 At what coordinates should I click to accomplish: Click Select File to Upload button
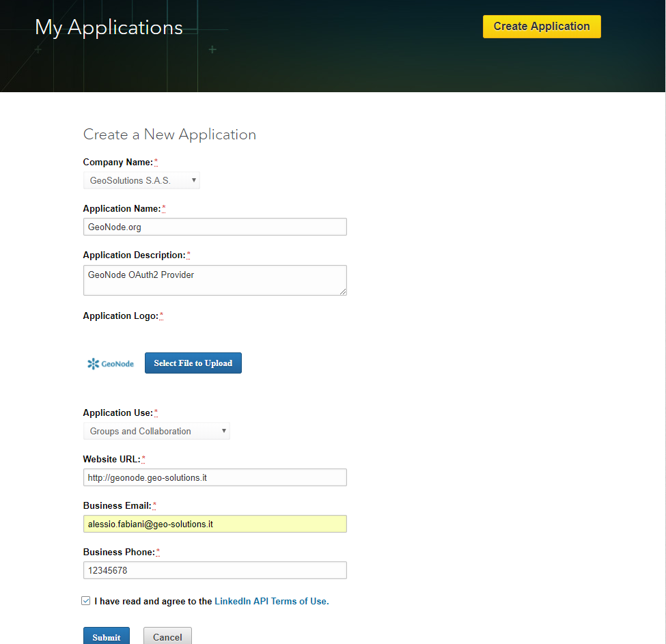click(193, 363)
